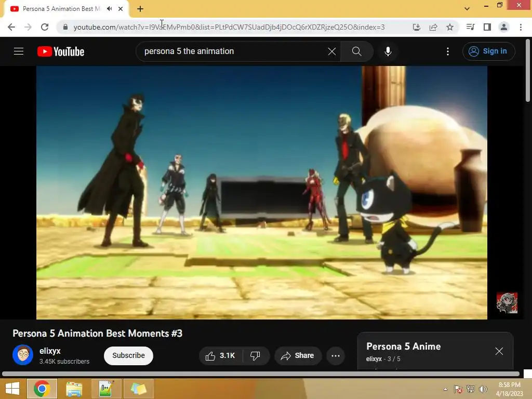This screenshot has width=532, height=399.
Task: Close the Persona 5 Anime playlist panel
Action: pos(499,351)
